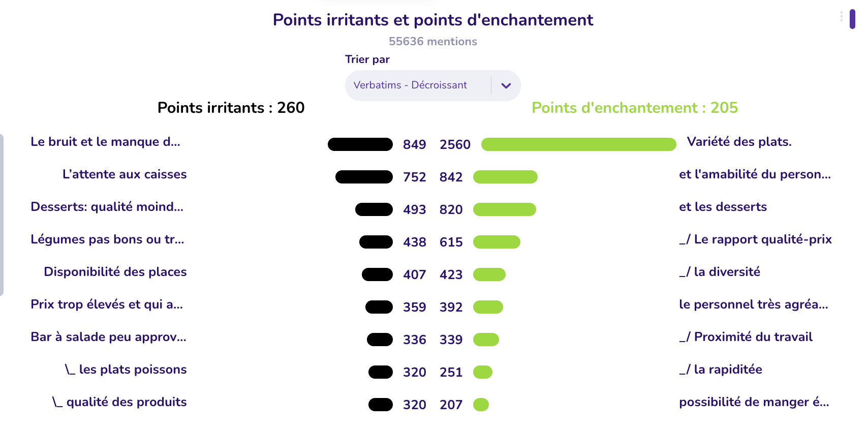Select 'la diversité' enchantment item
The image size is (868, 429).
(720, 272)
